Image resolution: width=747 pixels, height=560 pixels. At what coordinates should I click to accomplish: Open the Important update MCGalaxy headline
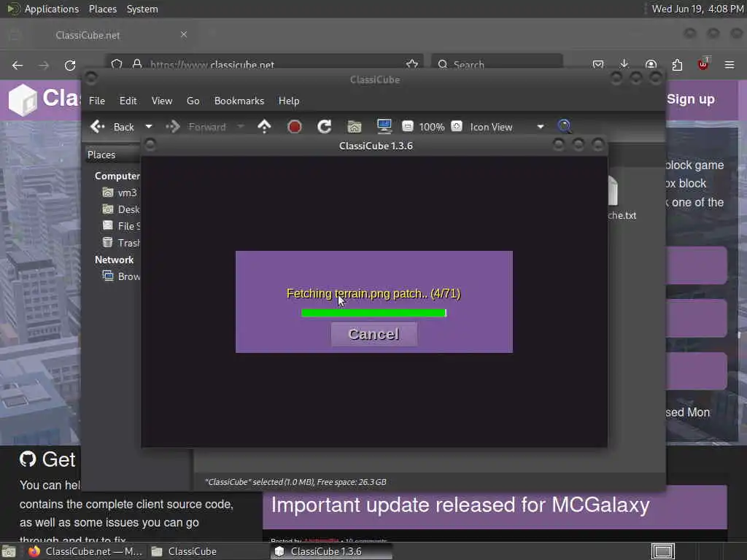point(460,505)
